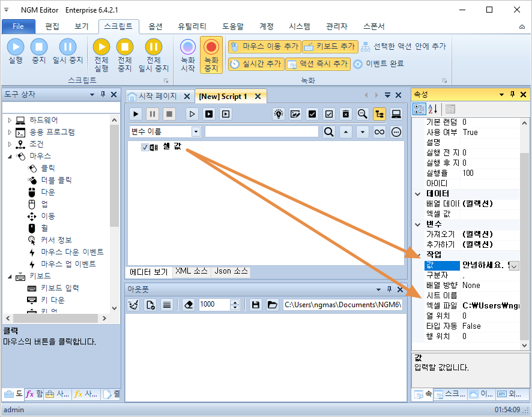
Task: Increase the 1000 output line spinner
Action: (x=235, y=302)
